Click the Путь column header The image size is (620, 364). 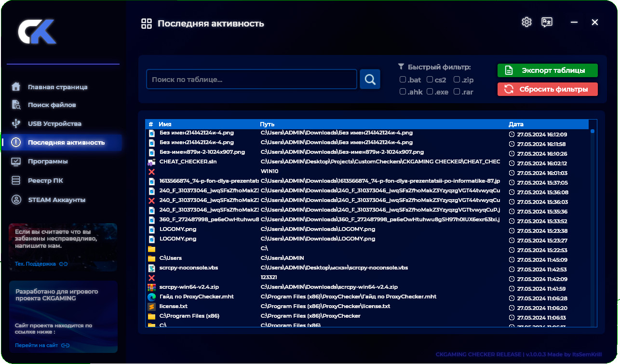(x=267, y=124)
